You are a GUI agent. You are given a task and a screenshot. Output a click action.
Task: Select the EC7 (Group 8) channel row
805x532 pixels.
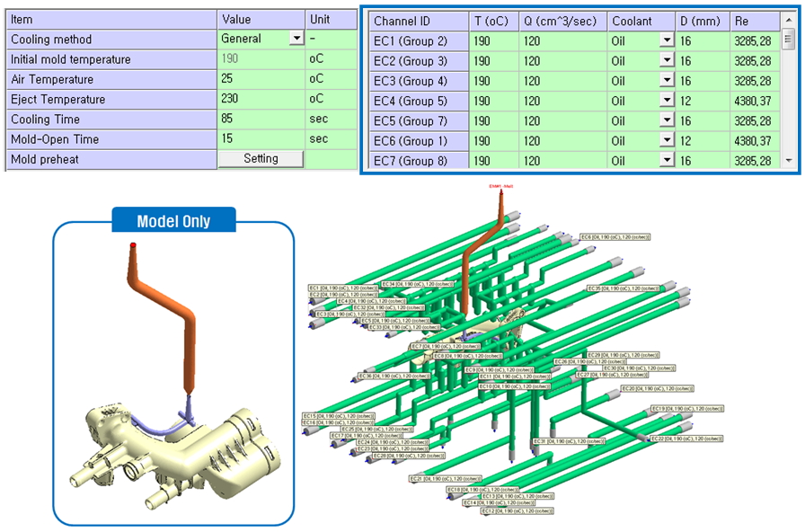tap(574, 160)
